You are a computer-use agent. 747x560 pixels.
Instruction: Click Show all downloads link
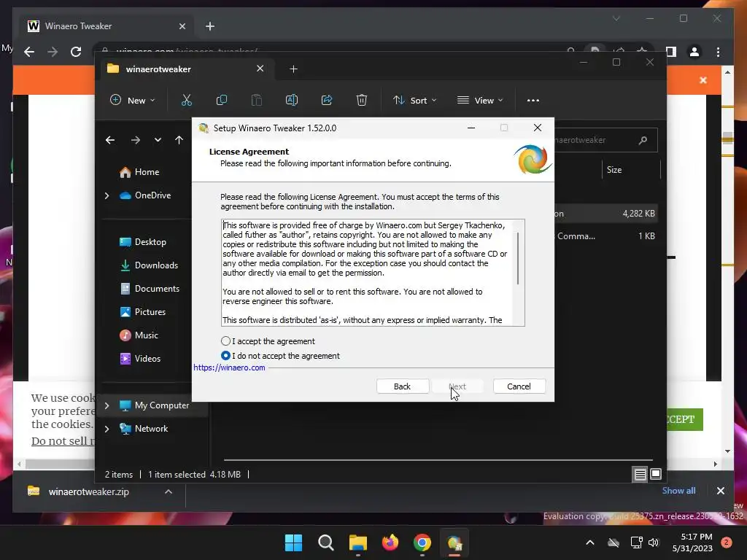coord(678,491)
